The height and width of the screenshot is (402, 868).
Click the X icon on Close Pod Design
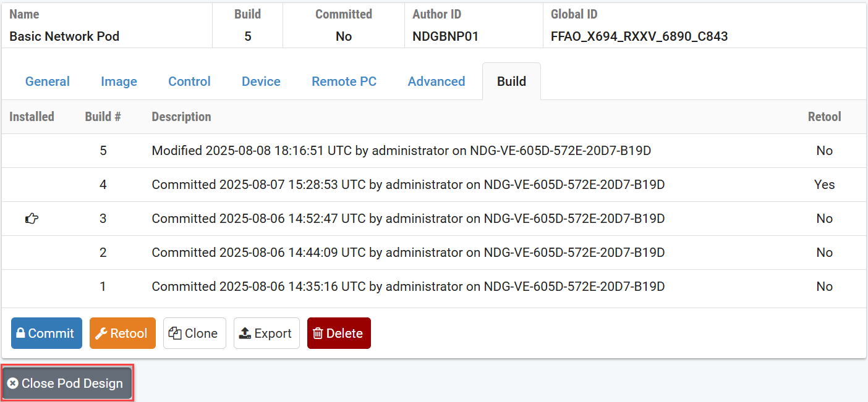12,383
